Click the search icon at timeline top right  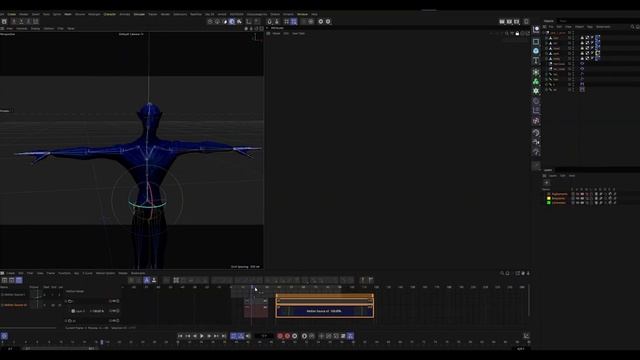(502, 273)
